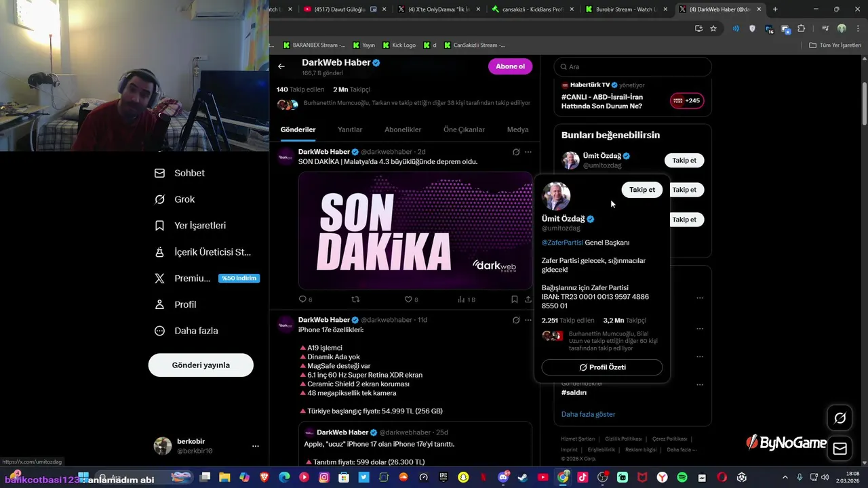Repost the Malatya deprem post
This screenshot has width=868, height=488.
[355, 300]
